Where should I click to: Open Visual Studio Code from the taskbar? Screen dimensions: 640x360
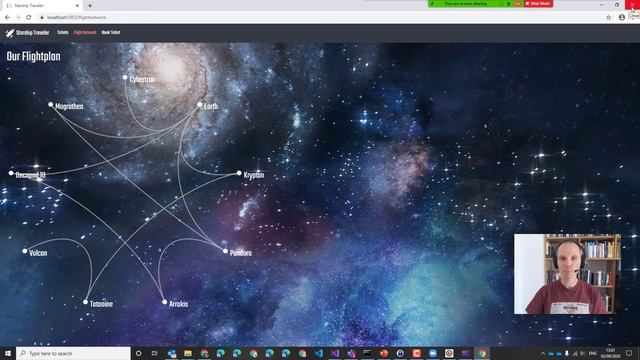point(318,353)
